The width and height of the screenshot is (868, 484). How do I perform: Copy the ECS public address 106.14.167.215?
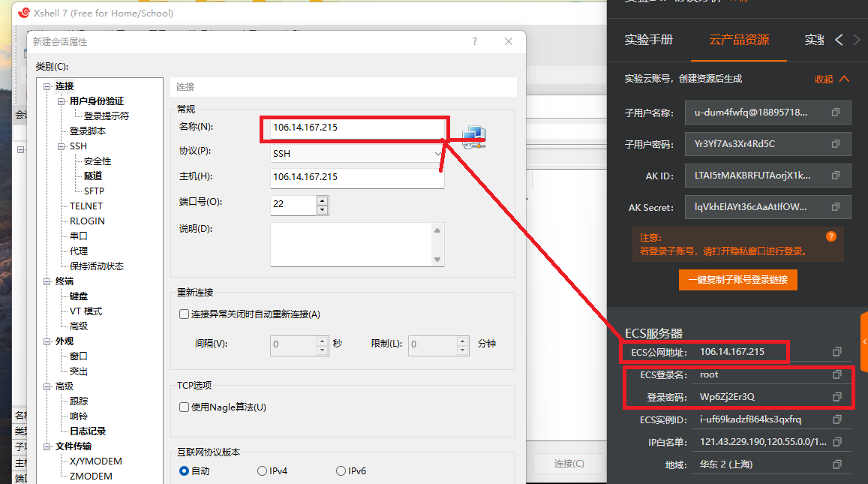[x=837, y=352]
